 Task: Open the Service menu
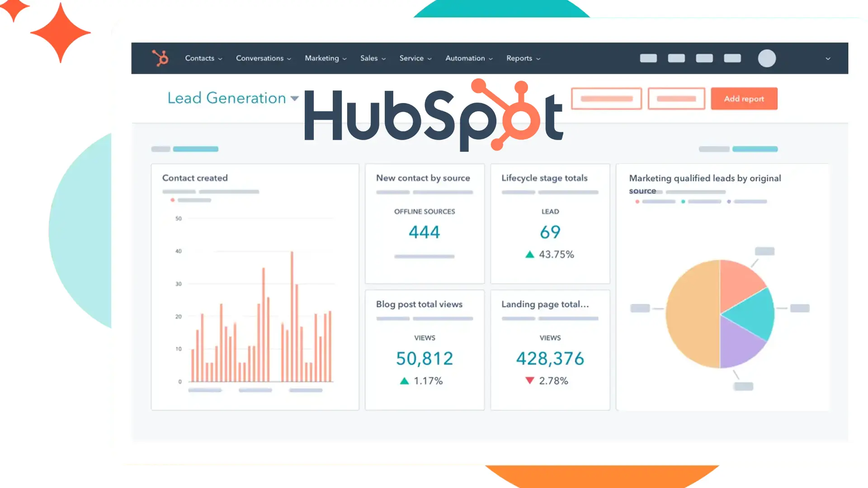click(415, 58)
